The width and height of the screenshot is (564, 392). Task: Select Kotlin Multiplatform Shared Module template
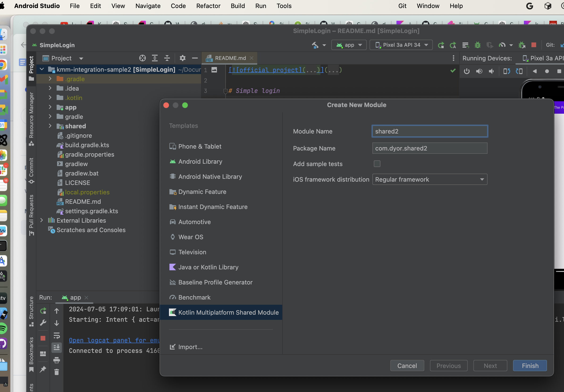click(x=221, y=312)
